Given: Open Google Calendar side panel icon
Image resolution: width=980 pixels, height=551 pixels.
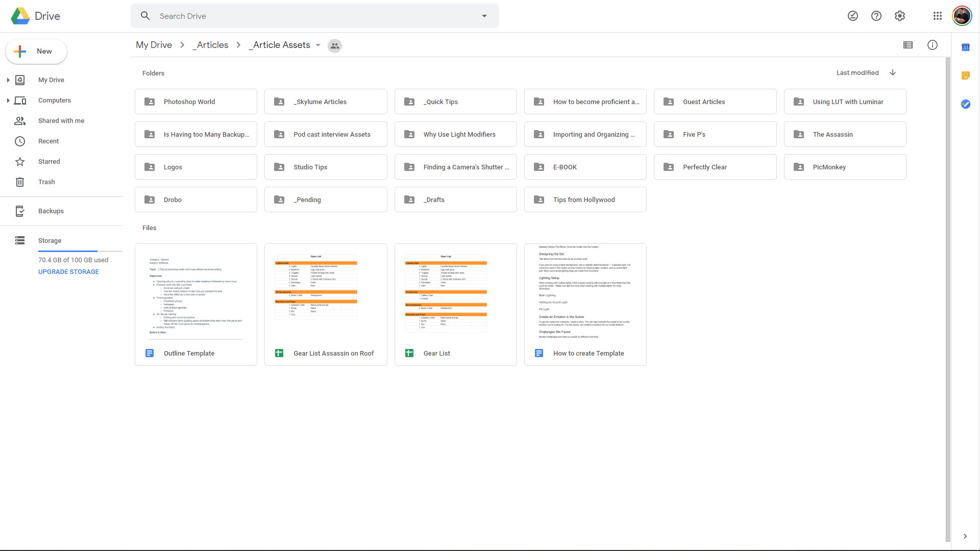Looking at the screenshot, I should [965, 47].
